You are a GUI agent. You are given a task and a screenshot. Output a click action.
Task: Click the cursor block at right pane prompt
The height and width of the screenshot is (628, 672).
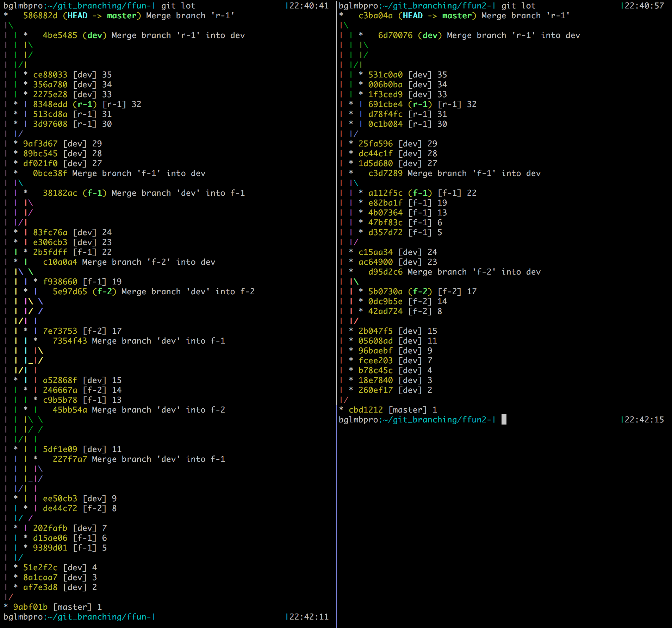point(504,419)
